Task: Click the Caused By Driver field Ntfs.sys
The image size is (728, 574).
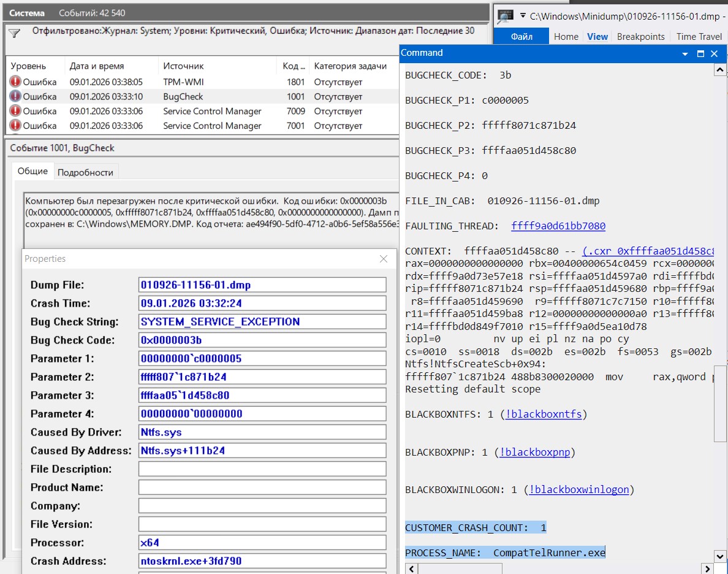Action: [262, 432]
